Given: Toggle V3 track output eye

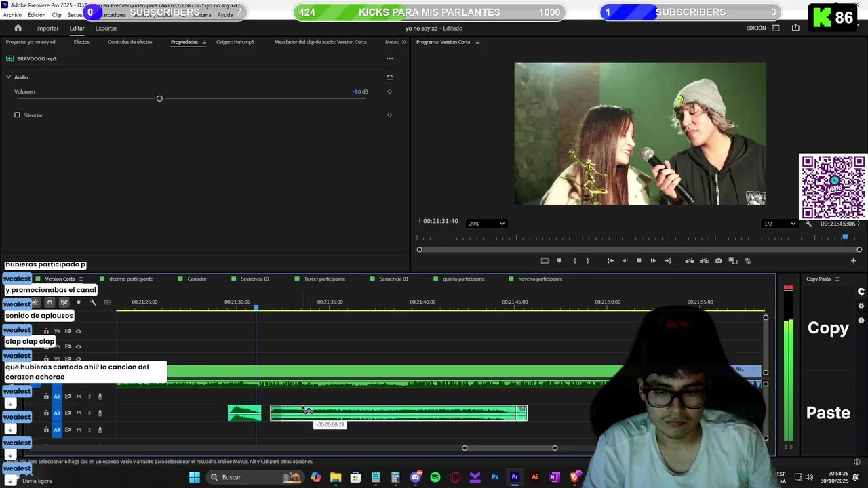Looking at the screenshot, I should pos(78,346).
